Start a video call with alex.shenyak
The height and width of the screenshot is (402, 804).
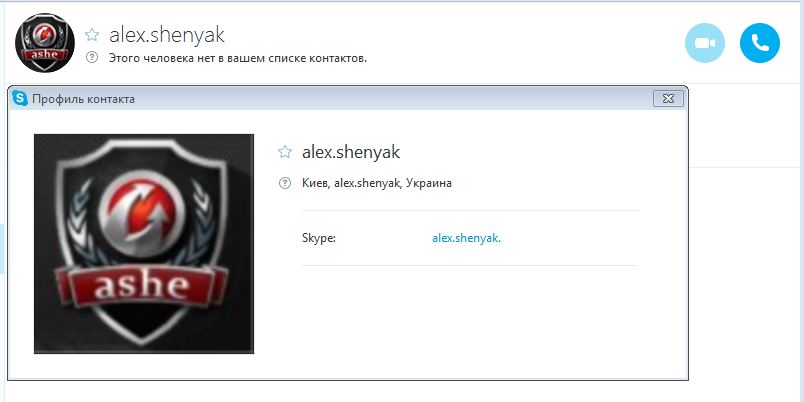705,43
